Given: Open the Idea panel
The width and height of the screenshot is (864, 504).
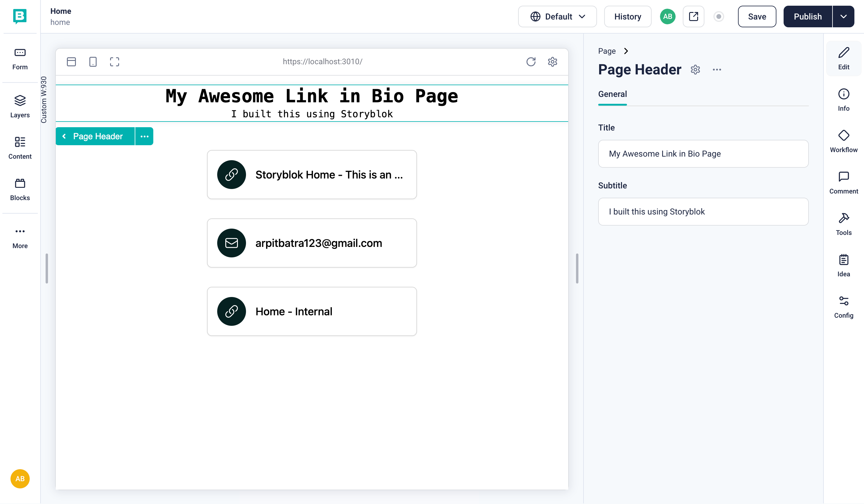Looking at the screenshot, I should (x=843, y=266).
